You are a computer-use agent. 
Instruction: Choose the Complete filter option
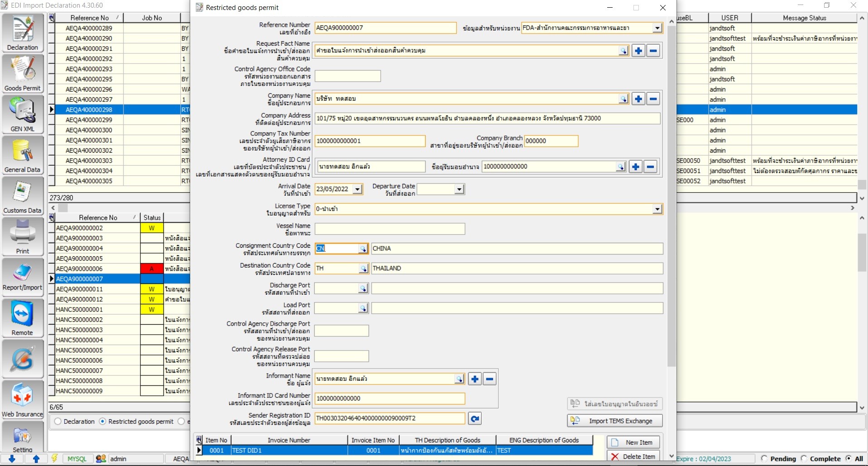[x=804, y=459]
